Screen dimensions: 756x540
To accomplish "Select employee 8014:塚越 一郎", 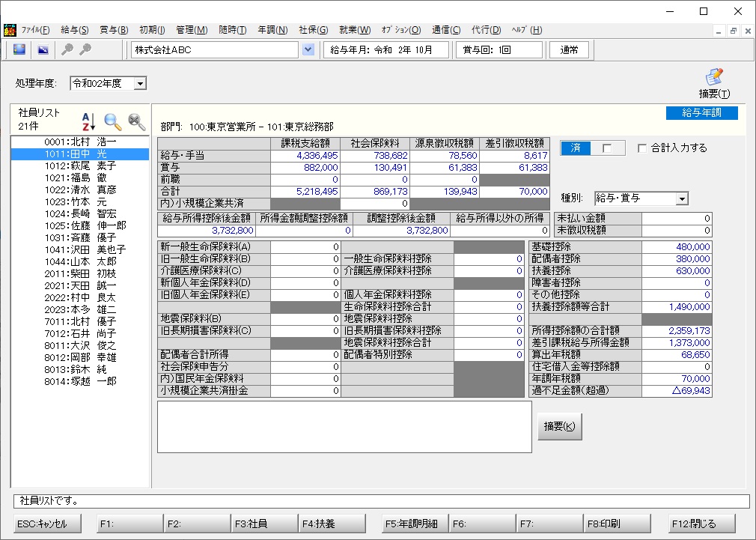I will (x=80, y=381).
